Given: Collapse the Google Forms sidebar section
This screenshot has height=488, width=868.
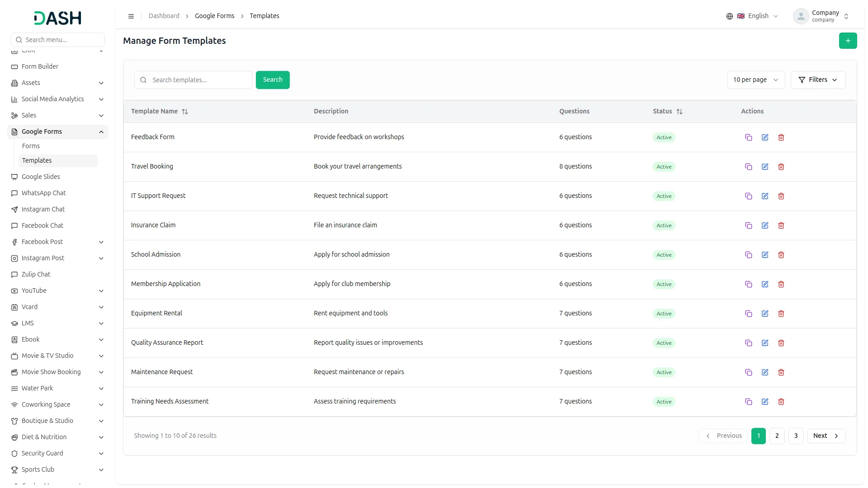Looking at the screenshot, I should click(x=58, y=131).
